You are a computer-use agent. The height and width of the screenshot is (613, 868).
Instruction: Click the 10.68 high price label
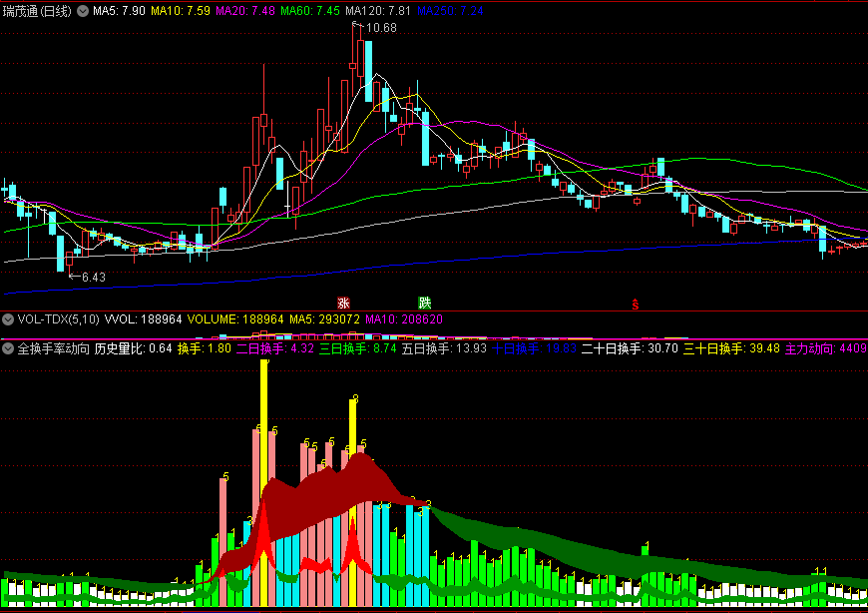coord(381,28)
